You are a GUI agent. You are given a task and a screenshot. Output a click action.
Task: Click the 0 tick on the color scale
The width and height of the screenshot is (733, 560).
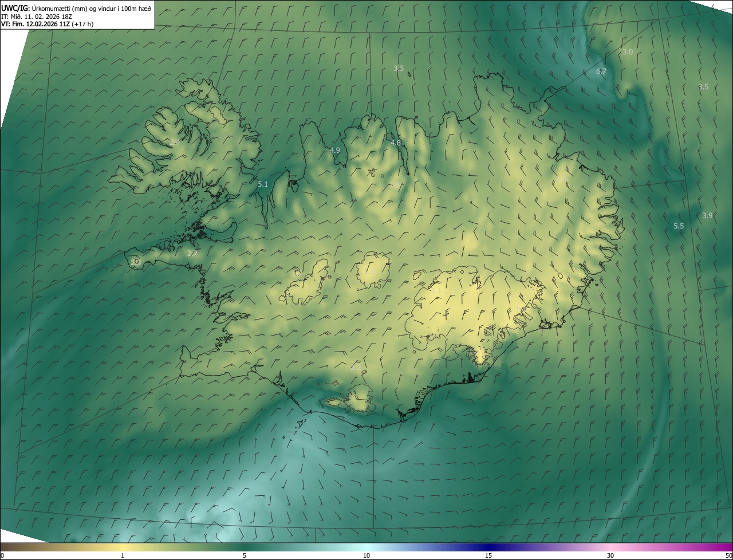coord(2,555)
